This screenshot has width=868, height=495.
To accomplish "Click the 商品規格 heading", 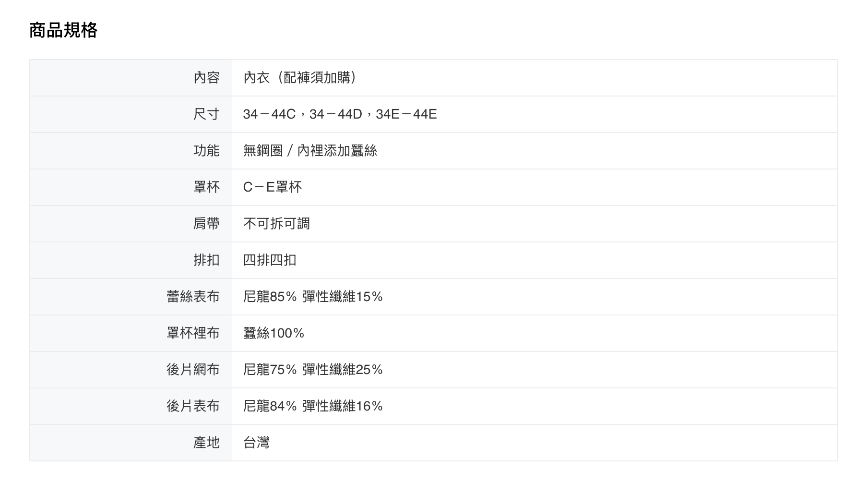I will point(63,30).
